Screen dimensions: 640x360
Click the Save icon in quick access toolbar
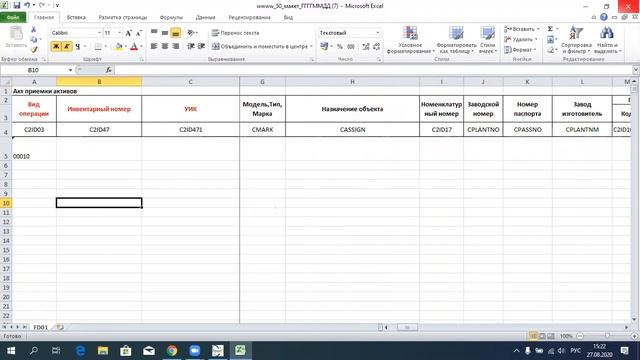pyautogui.click(x=17, y=5)
